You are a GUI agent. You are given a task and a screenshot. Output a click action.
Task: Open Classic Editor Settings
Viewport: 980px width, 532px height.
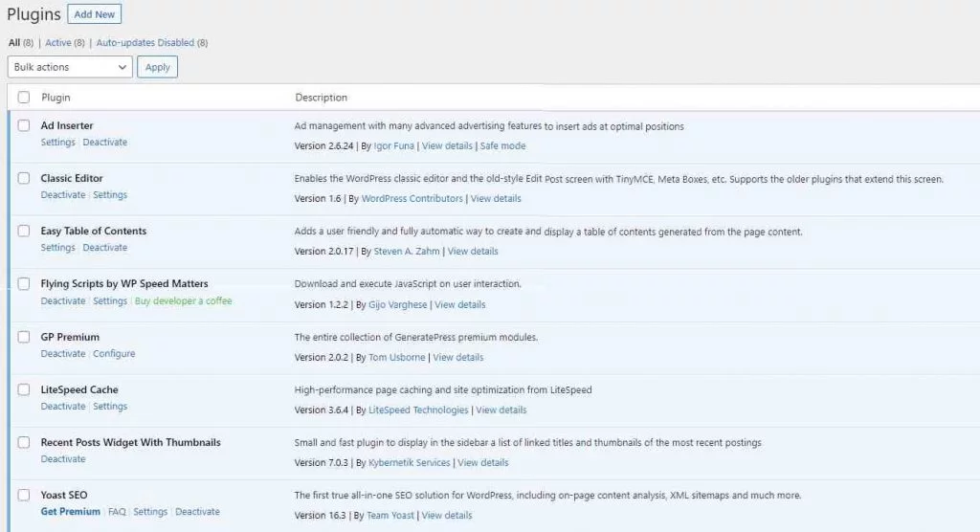(x=110, y=194)
